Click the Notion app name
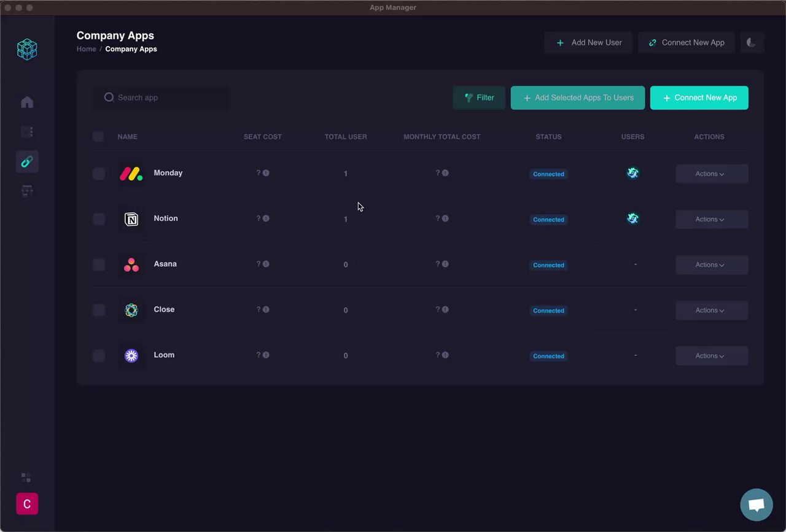The width and height of the screenshot is (786, 532). click(x=166, y=218)
